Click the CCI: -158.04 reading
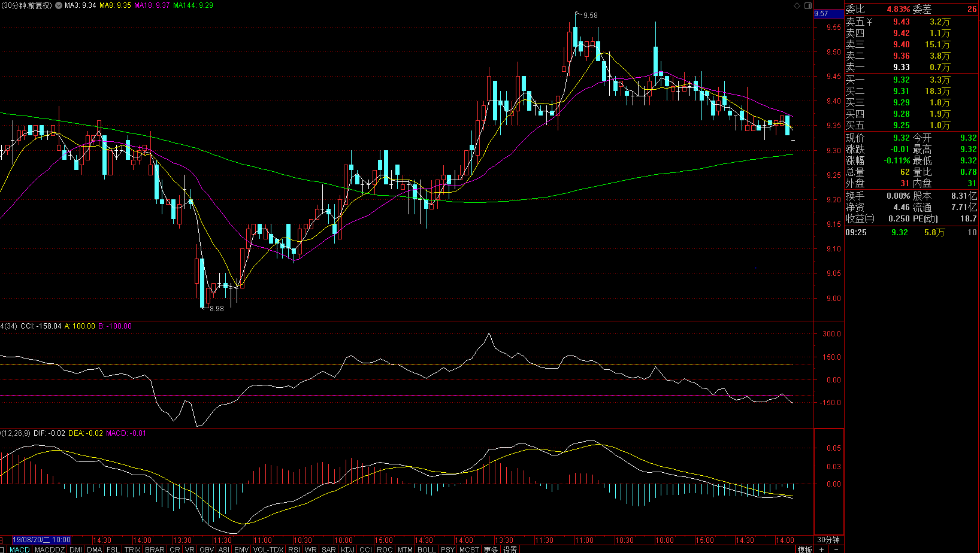 (x=41, y=326)
